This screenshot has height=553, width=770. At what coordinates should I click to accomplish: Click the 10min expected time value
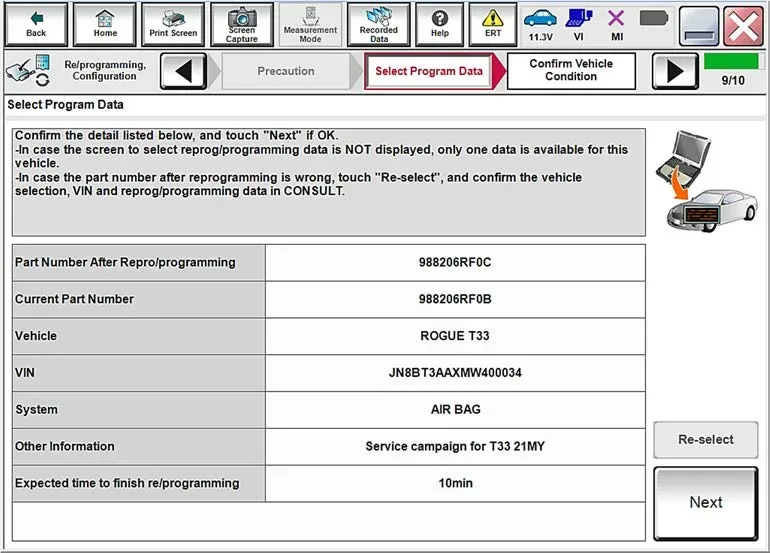click(455, 483)
